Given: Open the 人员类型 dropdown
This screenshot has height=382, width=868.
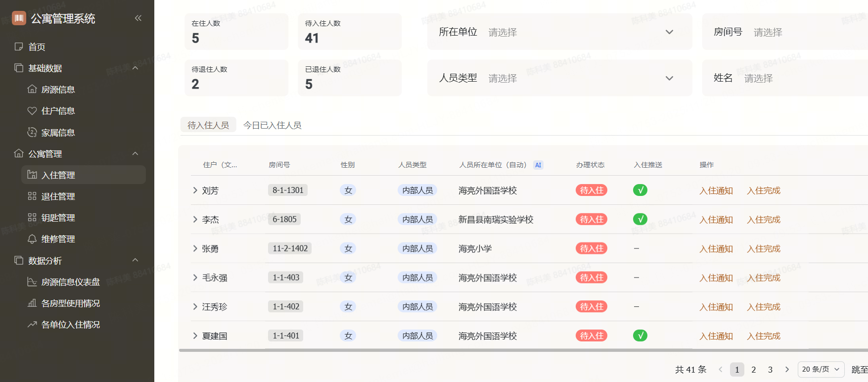Looking at the screenshot, I should [559, 78].
